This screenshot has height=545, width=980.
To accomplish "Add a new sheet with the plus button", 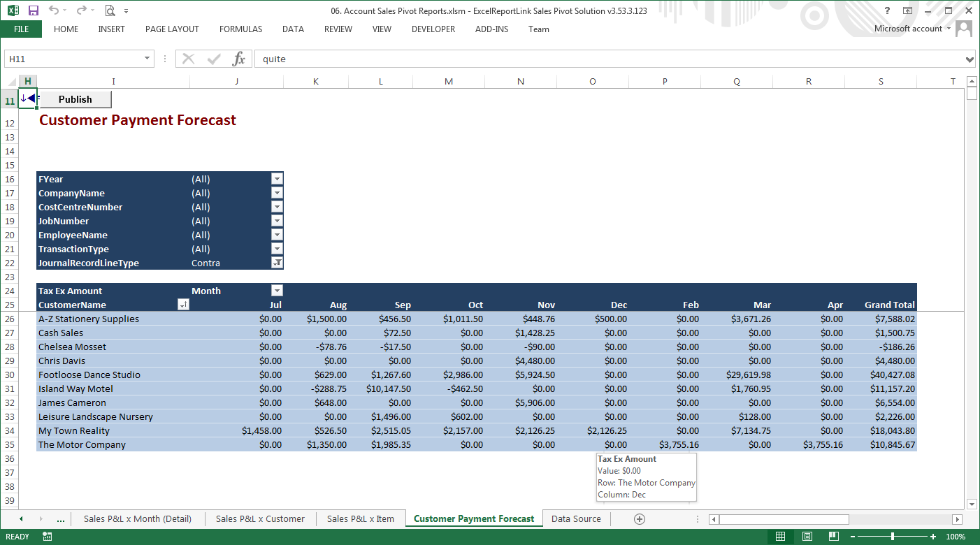I will coord(639,518).
